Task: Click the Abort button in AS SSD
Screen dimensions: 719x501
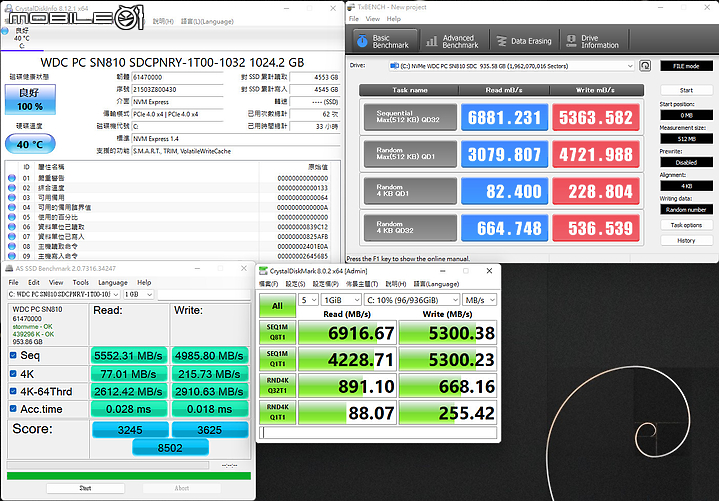Action: pos(182,489)
